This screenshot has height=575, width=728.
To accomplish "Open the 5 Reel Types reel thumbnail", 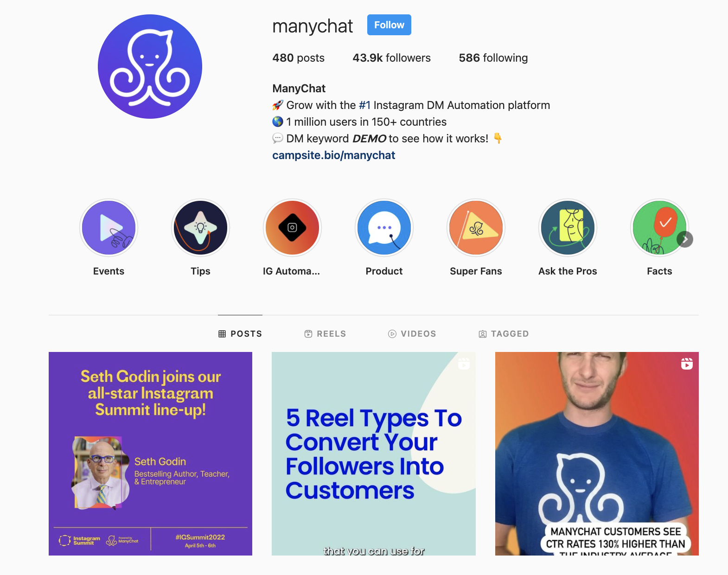I will [374, 454].
